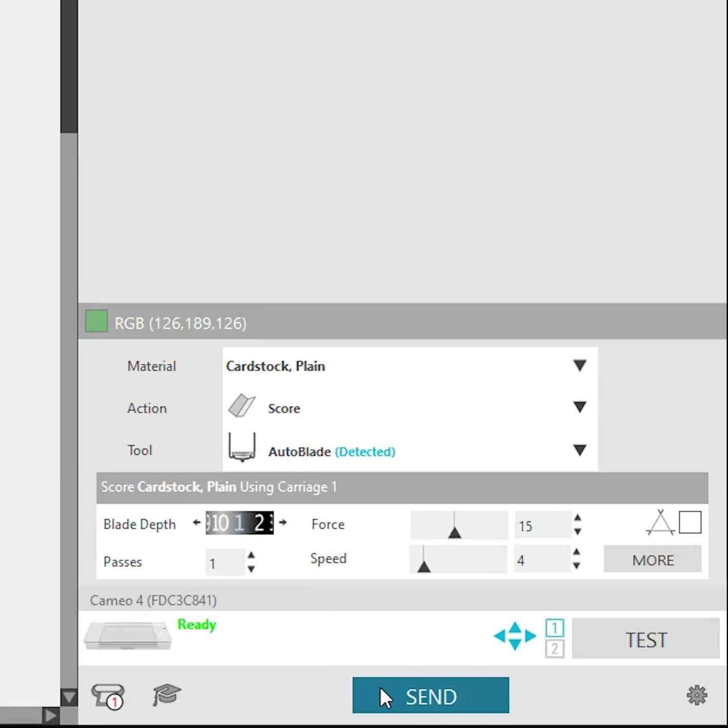Screen dimensions: 728x728
Task: Click the AutoBlade tool icon
Action: pos(242,448)
